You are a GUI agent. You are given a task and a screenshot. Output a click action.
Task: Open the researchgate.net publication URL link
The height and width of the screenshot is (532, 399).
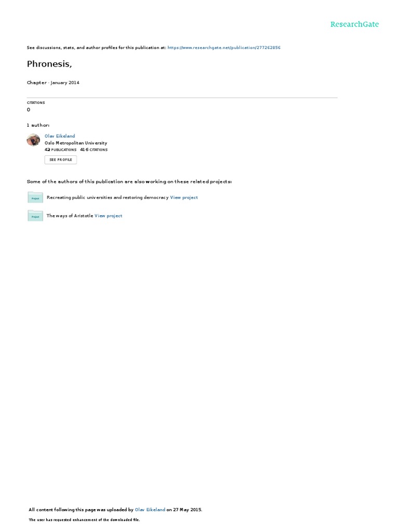point(224,47)
